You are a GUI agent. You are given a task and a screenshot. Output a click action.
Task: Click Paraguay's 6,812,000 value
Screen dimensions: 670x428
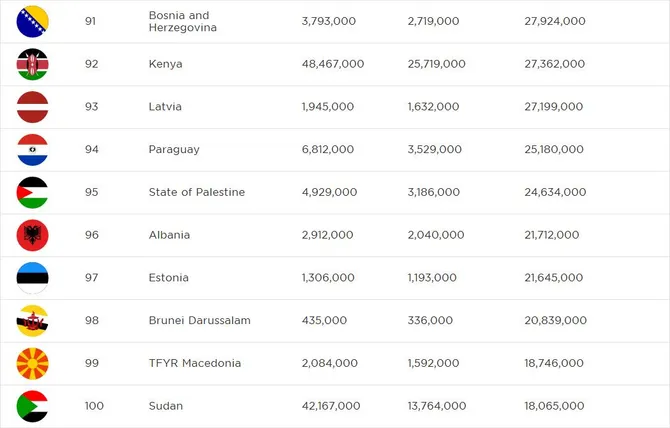(328, 150)
